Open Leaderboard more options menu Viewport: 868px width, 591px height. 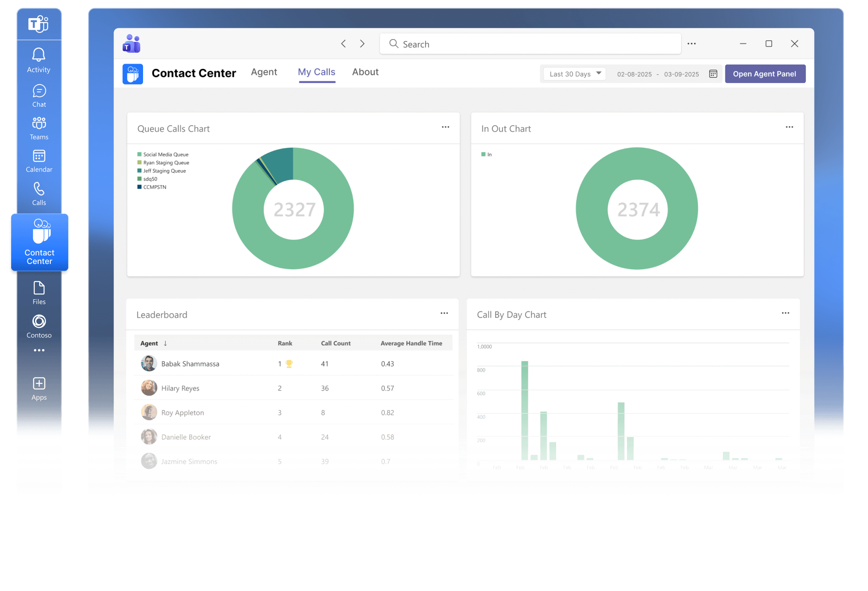click(x=444, y=313)
